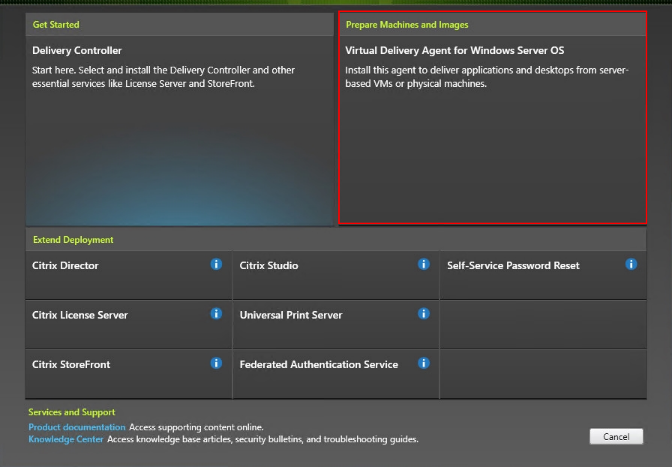
Task: Click the info icon next to Citrix StoreFront
Action: tap(216, 363)
